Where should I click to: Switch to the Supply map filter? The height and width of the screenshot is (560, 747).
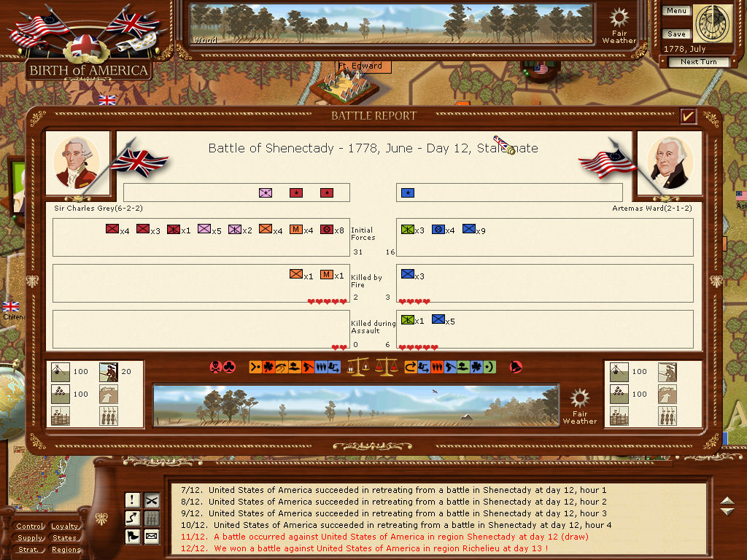[x=30, y=538]
